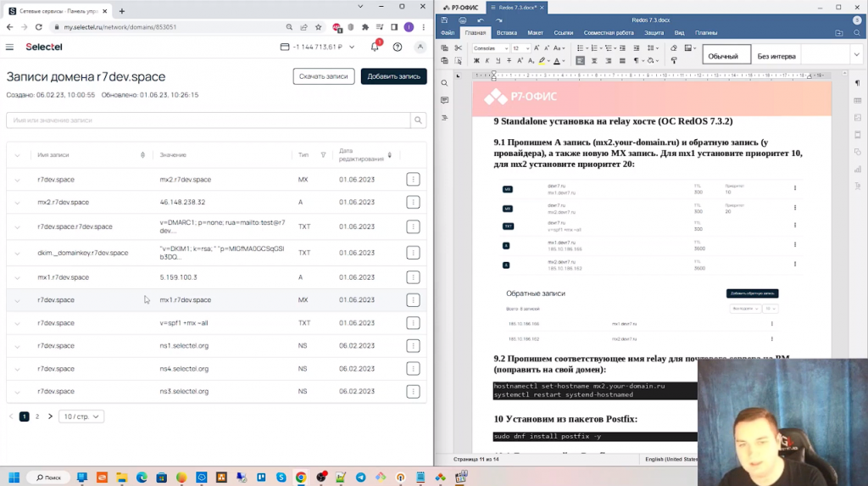868x486 pixels.
Task: Open the font color picker in R7-Office
Action: coord(556,60)
